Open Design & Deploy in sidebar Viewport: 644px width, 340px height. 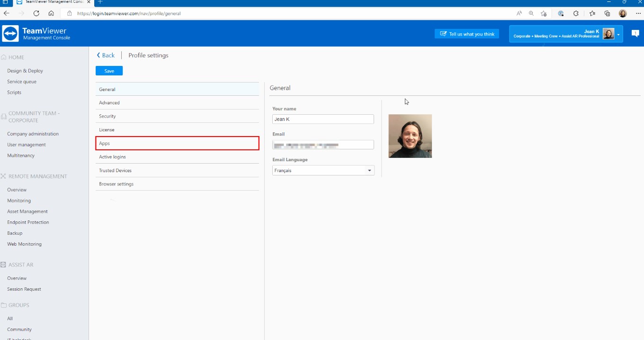[x=25, y=71]
